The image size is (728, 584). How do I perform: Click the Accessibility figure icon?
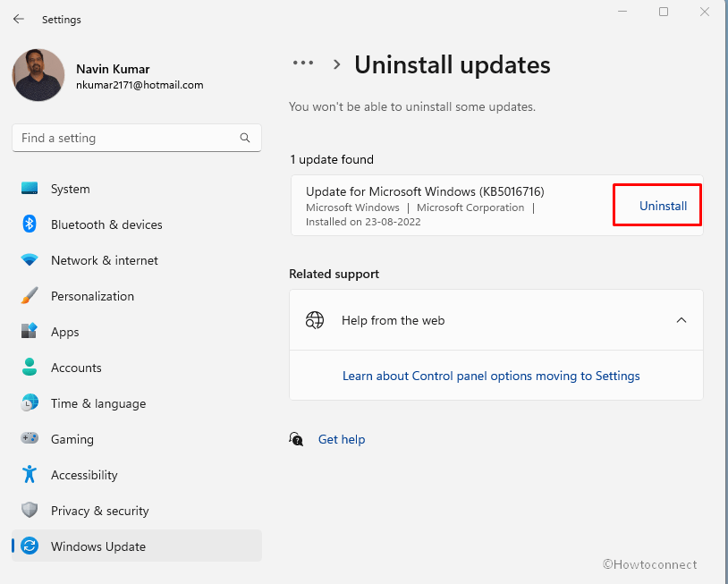coord(30,474)
